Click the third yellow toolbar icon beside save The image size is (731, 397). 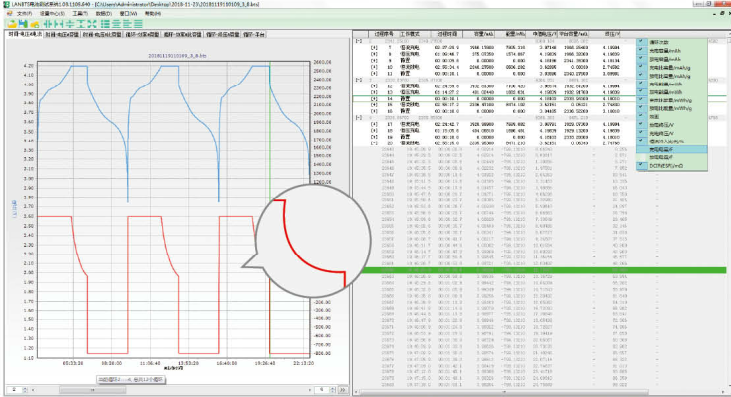[x=34, y=24]
